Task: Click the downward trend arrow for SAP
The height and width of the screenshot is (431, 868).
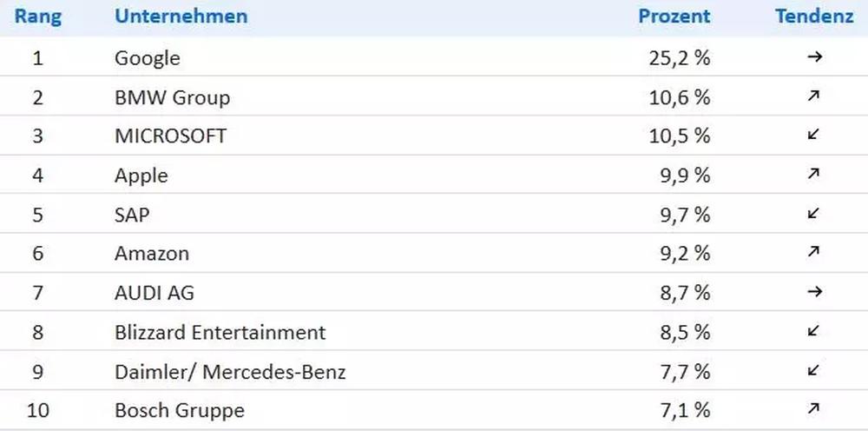Action: pos(813,214)
